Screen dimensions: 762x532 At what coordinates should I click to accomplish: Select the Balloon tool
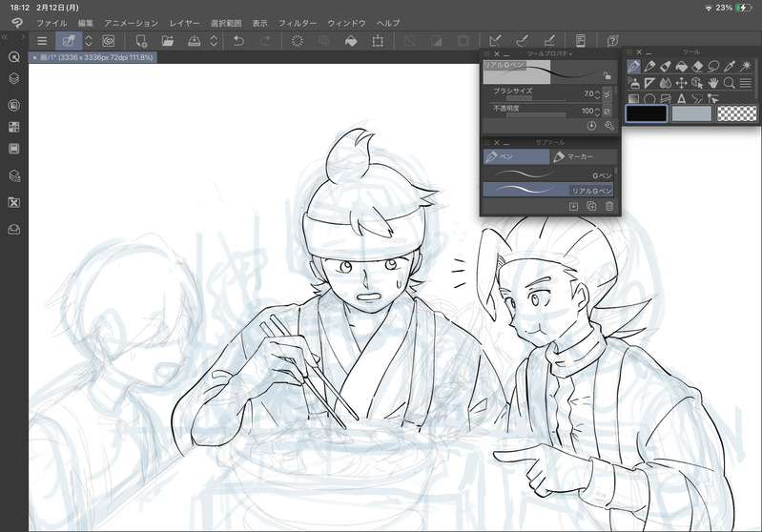coord(697,99)
